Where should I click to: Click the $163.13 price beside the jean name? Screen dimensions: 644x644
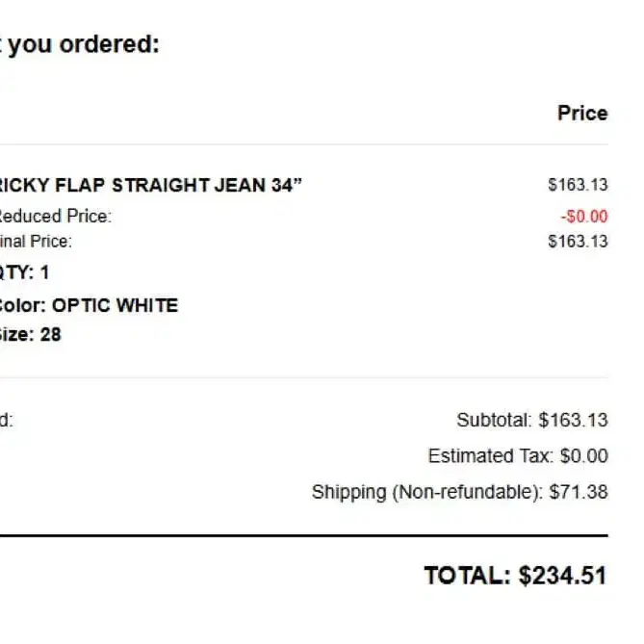pos(578,185)
